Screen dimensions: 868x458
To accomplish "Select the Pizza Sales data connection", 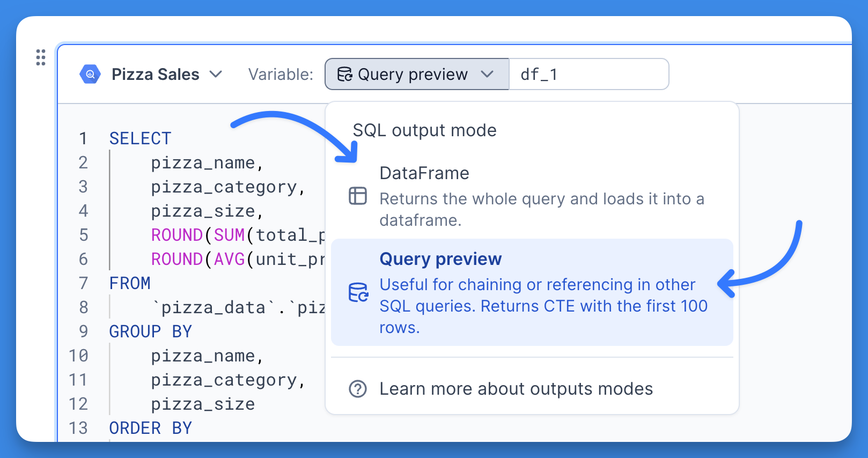I will coord(156,74).
